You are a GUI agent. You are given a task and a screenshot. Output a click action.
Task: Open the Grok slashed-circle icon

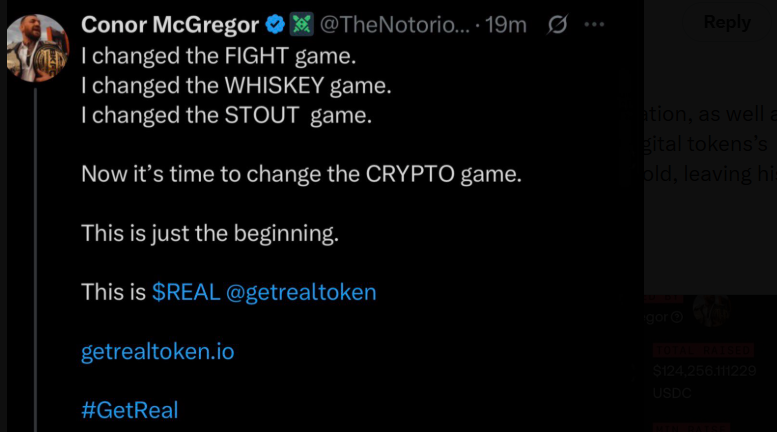560,25
